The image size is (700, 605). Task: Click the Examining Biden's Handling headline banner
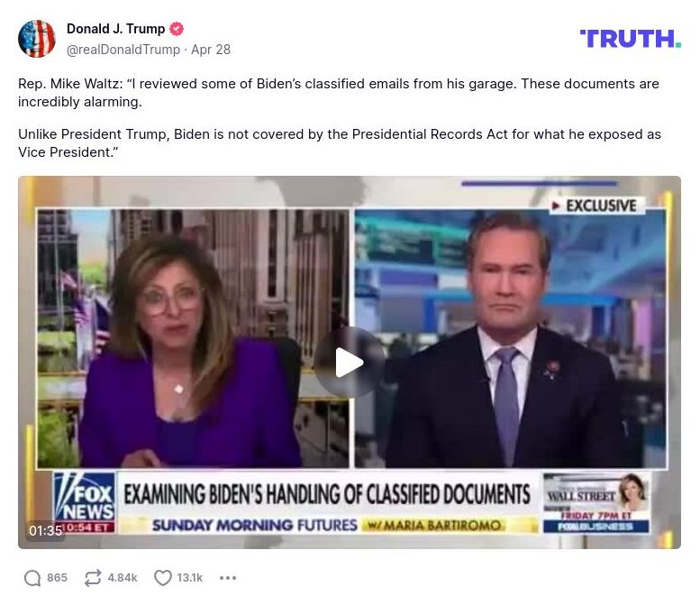tap(328, 494)
